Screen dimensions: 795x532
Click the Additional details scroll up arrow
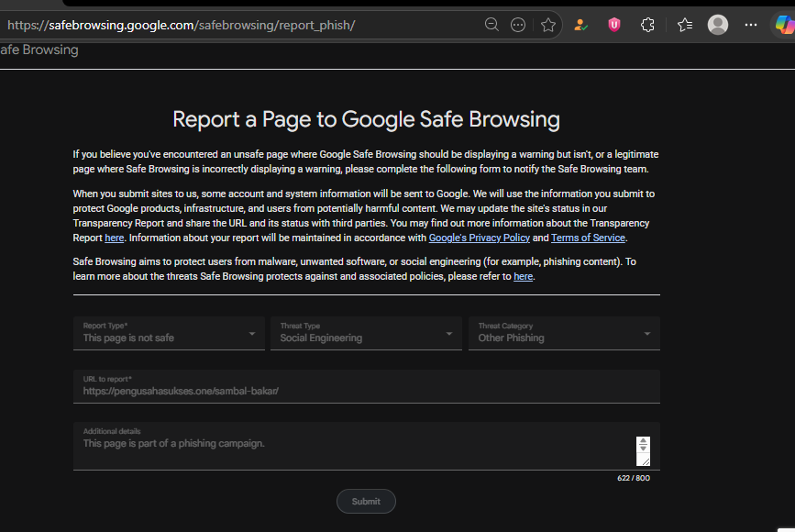click(643, 440)
